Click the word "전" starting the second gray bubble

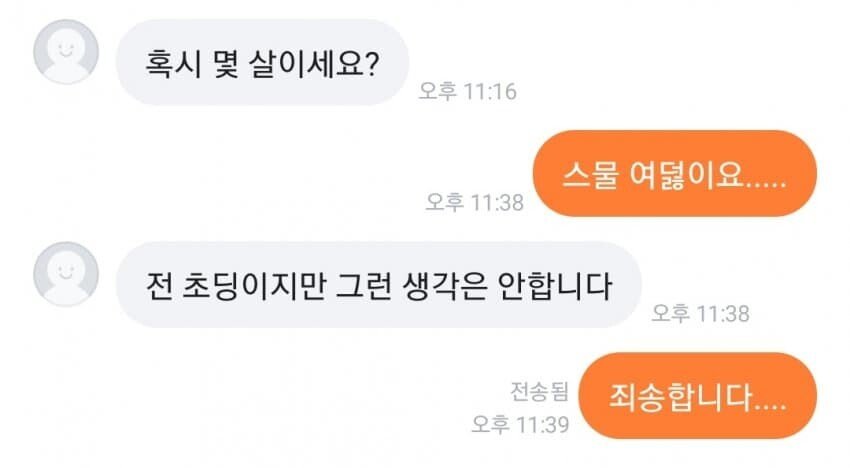point(155,285)
